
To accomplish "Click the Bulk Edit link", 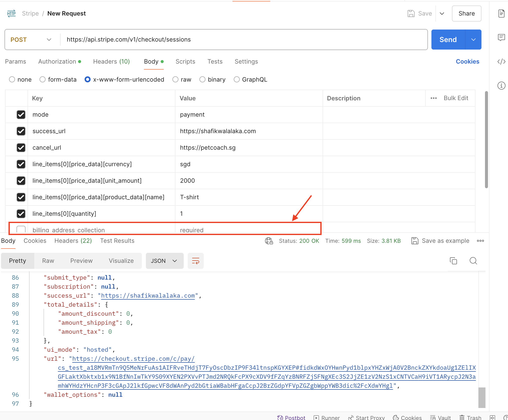I will point(456,98).
